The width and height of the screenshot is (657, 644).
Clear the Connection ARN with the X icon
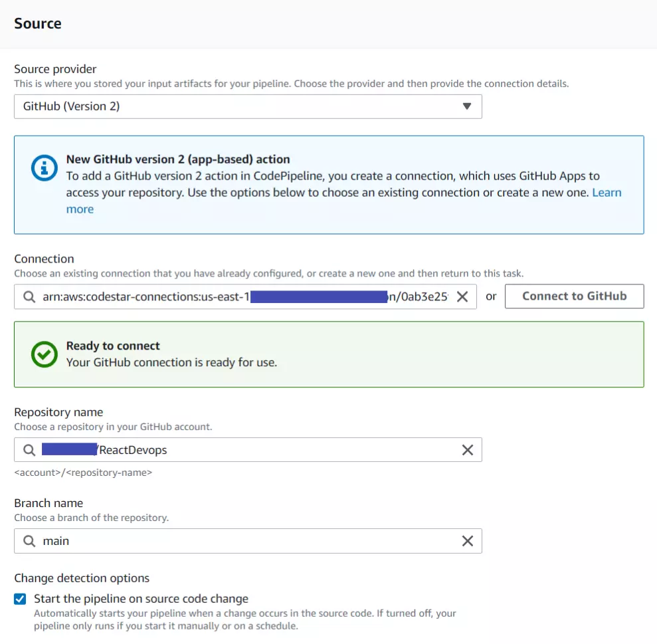pyautogui.click(x=462, y=297)
